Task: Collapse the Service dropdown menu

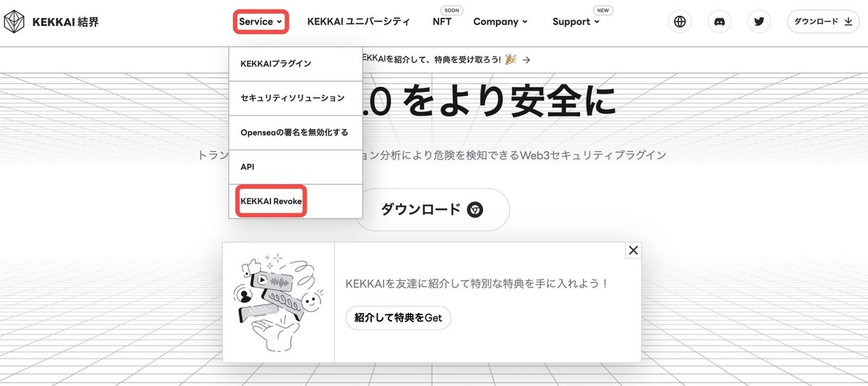Action: [x=261, y=22]
